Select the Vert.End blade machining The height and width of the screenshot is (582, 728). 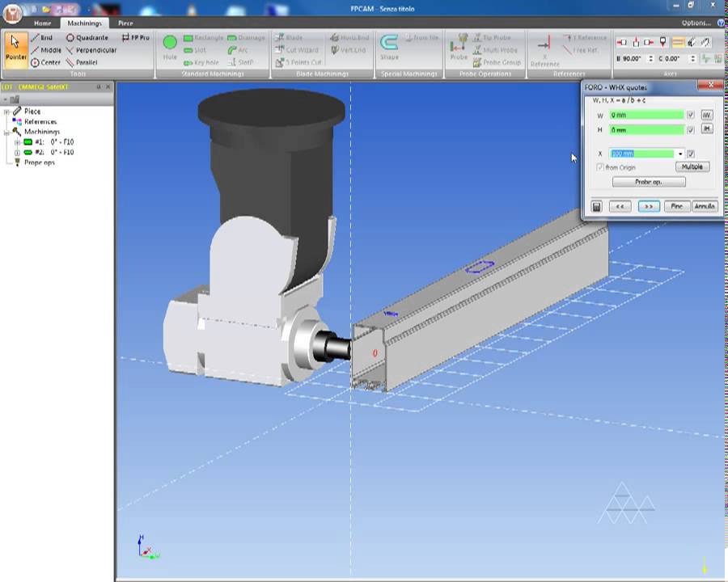tap(348, 50)
